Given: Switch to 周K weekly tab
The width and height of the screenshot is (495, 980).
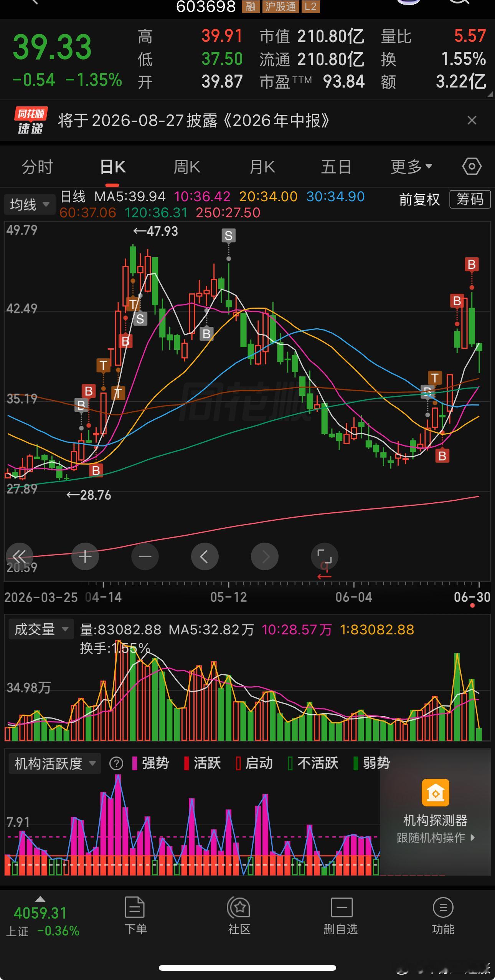Looking at the screenshot, I should click(187, 167).
